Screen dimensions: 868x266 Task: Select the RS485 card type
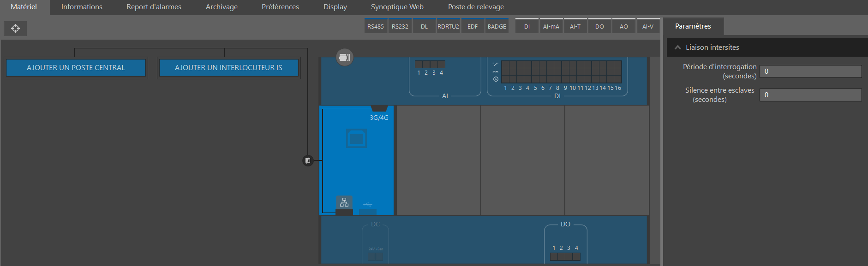click(x=375, y=26)
